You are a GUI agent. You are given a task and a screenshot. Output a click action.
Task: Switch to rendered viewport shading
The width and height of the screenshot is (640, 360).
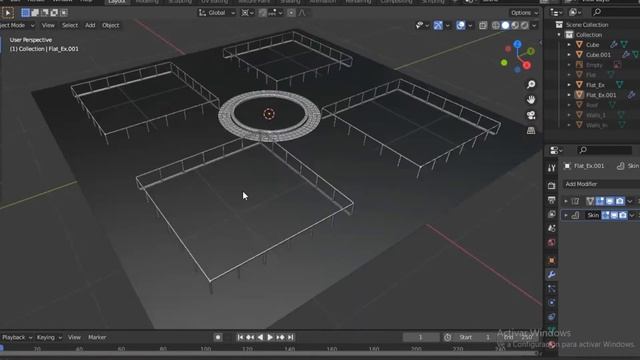click(x=524, y=25)
